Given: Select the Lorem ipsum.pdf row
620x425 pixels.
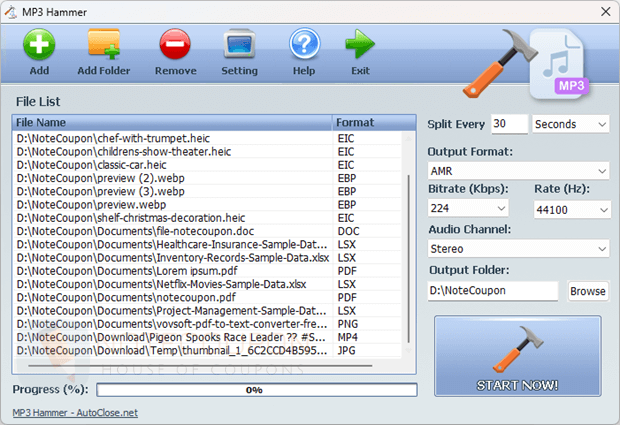Looking at the screenshot, I should (x=208, y=271).
